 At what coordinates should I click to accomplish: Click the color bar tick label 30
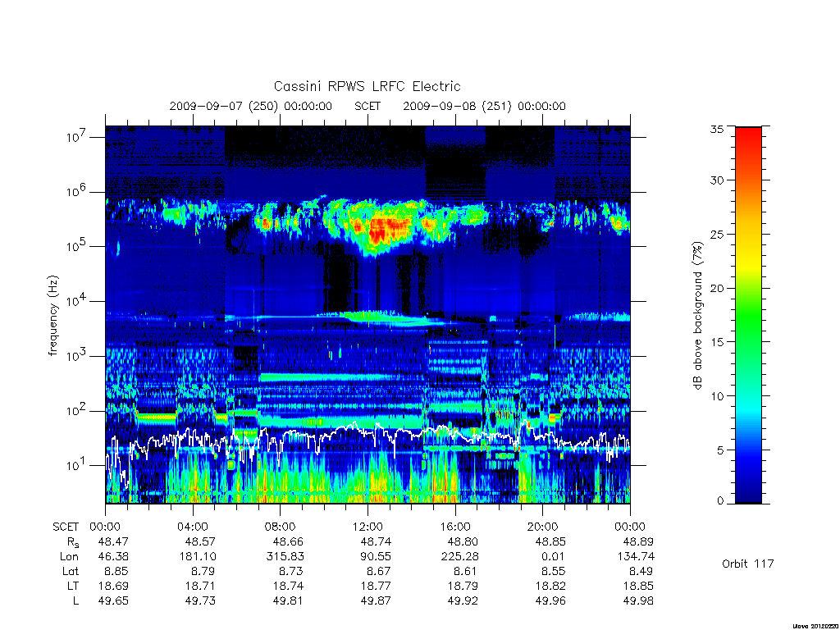tap(717, 180)
